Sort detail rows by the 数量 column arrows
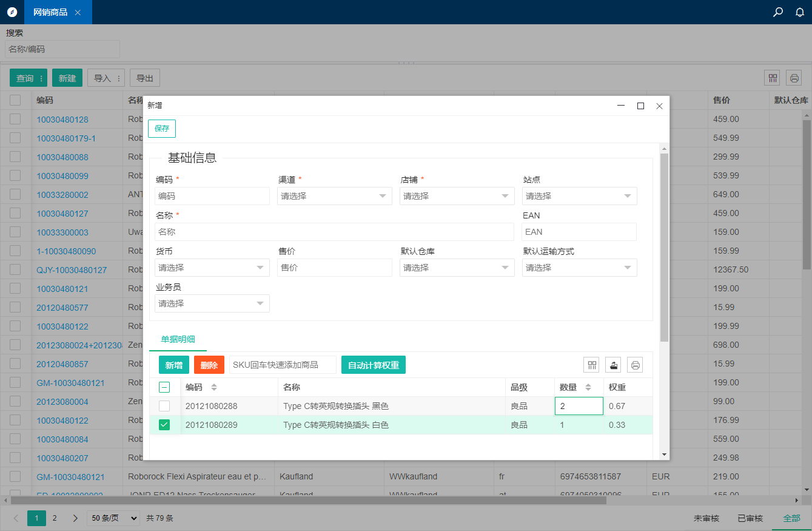The width and height of the screenshot is (812, 531). pos(588,387)
